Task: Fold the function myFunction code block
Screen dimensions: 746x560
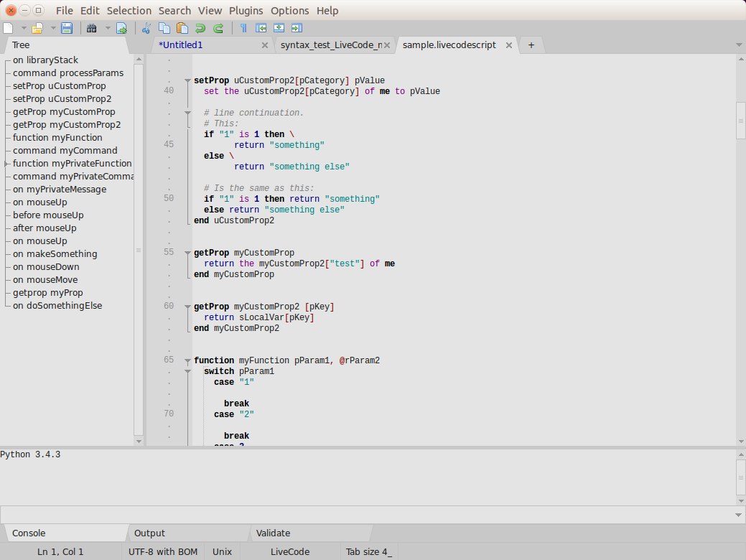Action: pos(187,360)
